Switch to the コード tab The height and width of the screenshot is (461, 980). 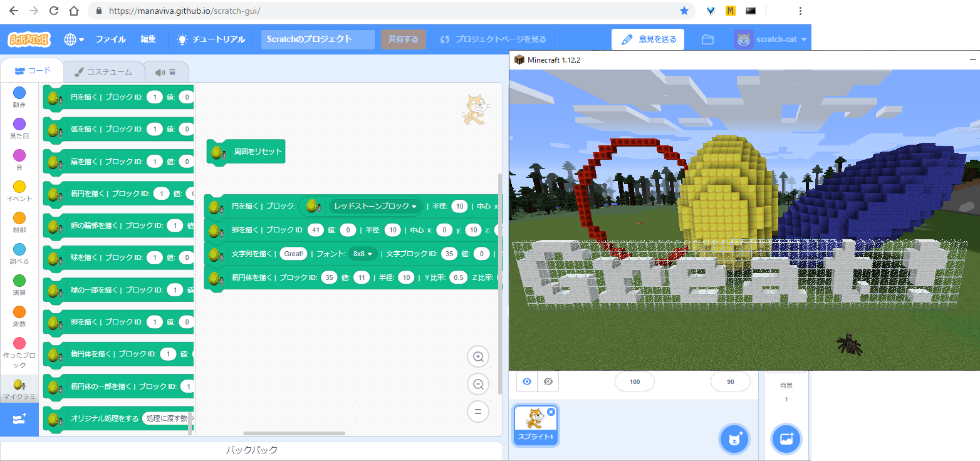33,71
